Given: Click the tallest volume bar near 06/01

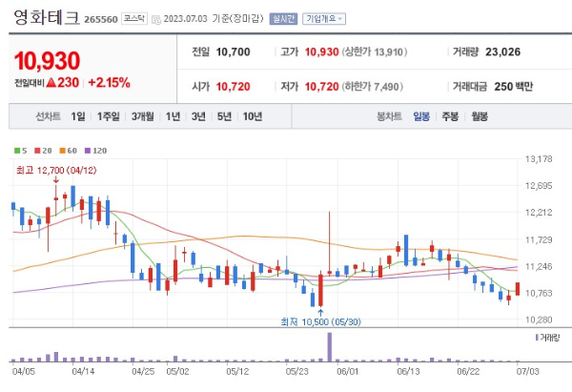Looking at the screenshot, I should pyautogui.click(x=330, y=347).
